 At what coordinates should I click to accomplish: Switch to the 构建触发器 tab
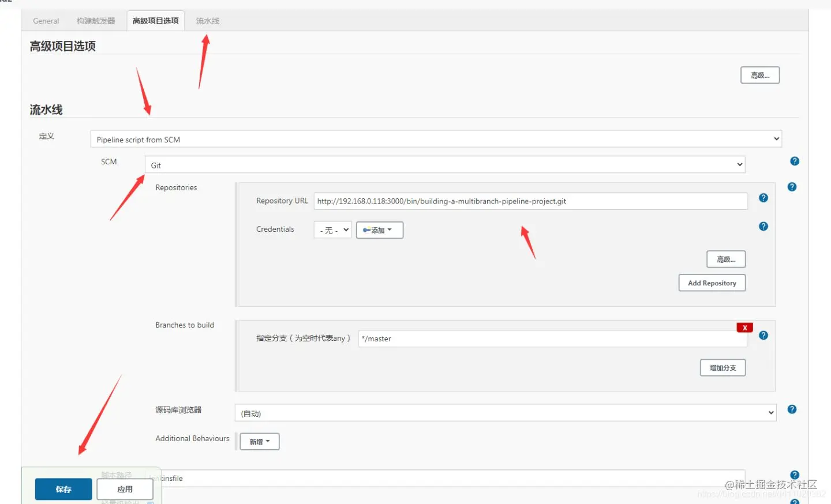[96, 21]
